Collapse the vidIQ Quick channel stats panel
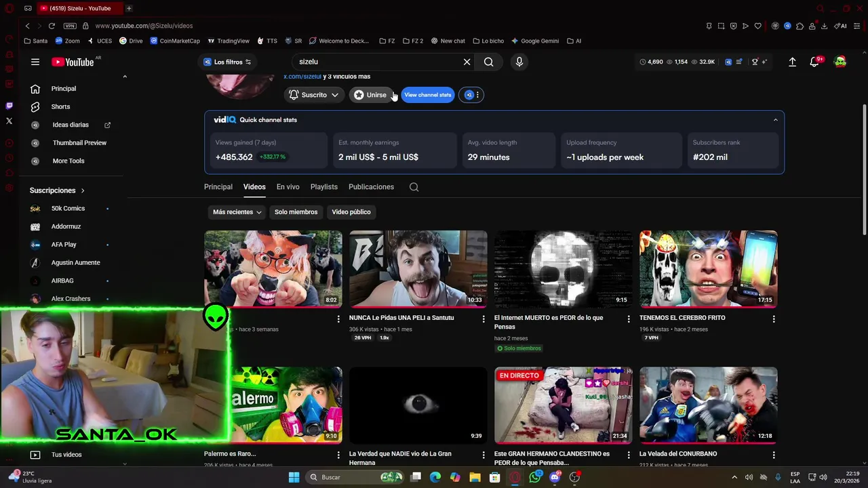868x488 pixels. pyautogui.click(x=775, y=120)
